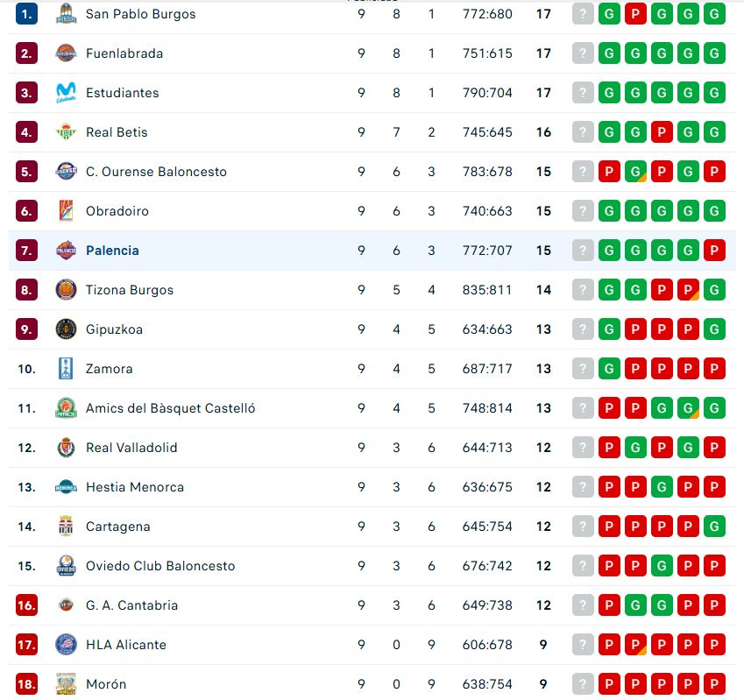Open Amics del Bàsquet Castelló team page
Image resolution: width=744 pixels, height=700 pixels.
[x=171, y=408]
